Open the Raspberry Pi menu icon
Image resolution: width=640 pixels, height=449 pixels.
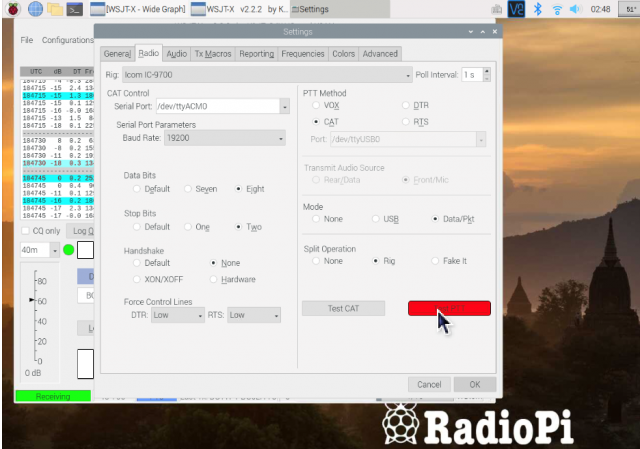13,9
